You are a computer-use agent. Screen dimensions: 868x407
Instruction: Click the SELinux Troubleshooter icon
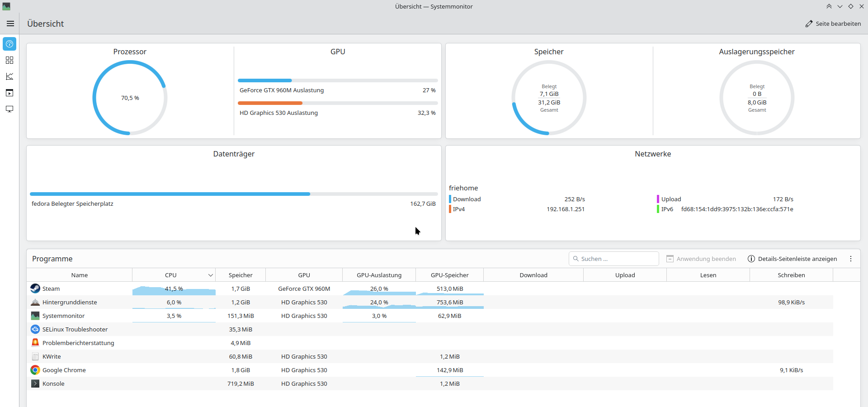[x=35, y=329]
